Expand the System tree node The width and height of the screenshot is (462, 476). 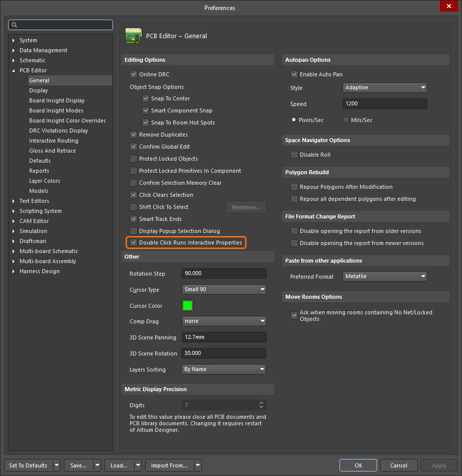click(x=14, y=40)
